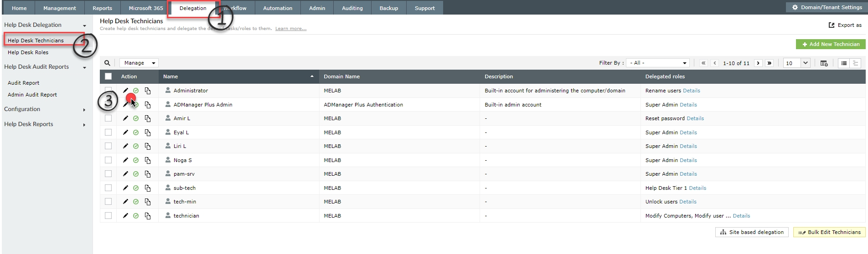Screen dimensions: 868x254
Task: Switch to the Reports tab
Action: click(102, 8)
